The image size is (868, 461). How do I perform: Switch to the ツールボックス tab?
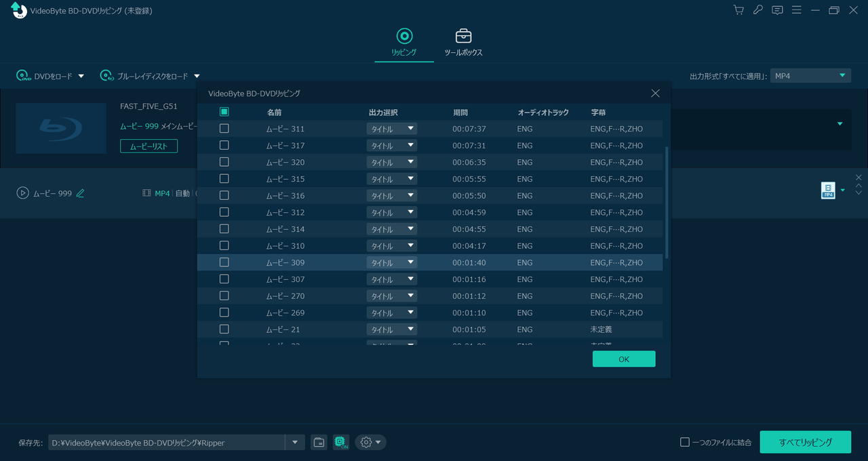click(x=463, y=43)
